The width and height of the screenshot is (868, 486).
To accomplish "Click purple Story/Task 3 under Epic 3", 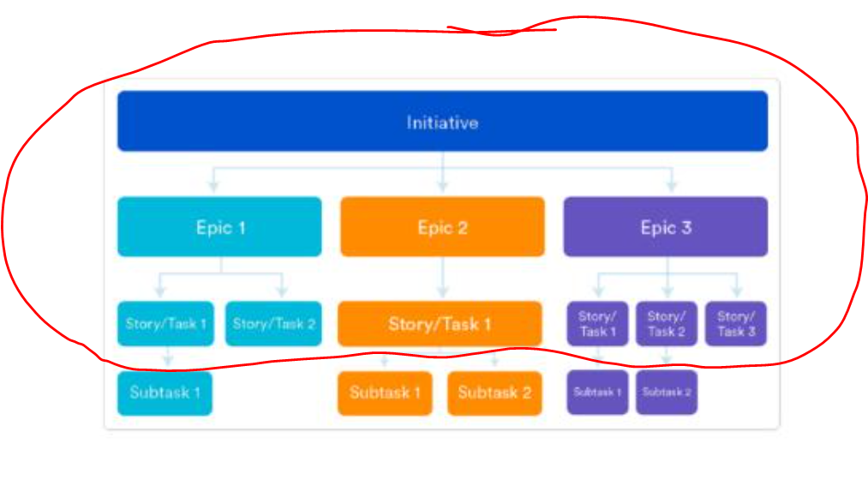I will click(736, 324).
